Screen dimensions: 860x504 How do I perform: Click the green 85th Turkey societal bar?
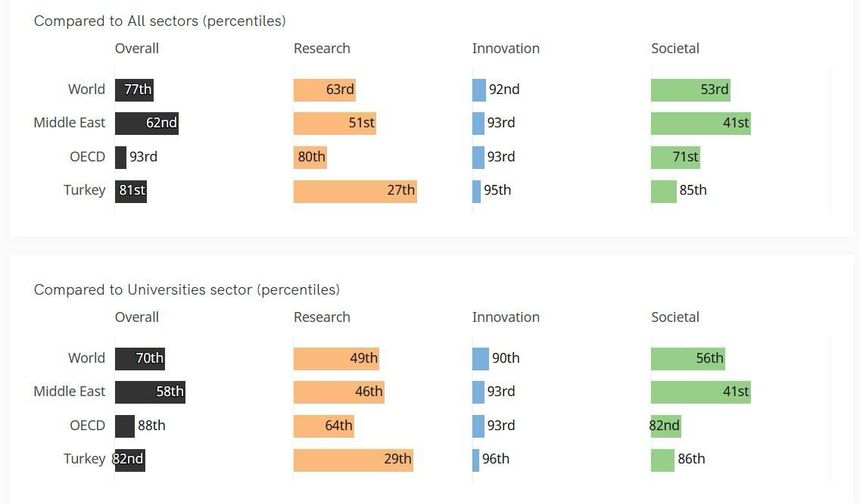(x=663, y=190)
